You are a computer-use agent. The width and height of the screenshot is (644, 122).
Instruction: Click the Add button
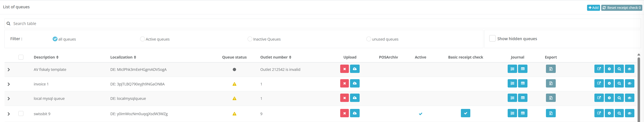pos(593,8)
